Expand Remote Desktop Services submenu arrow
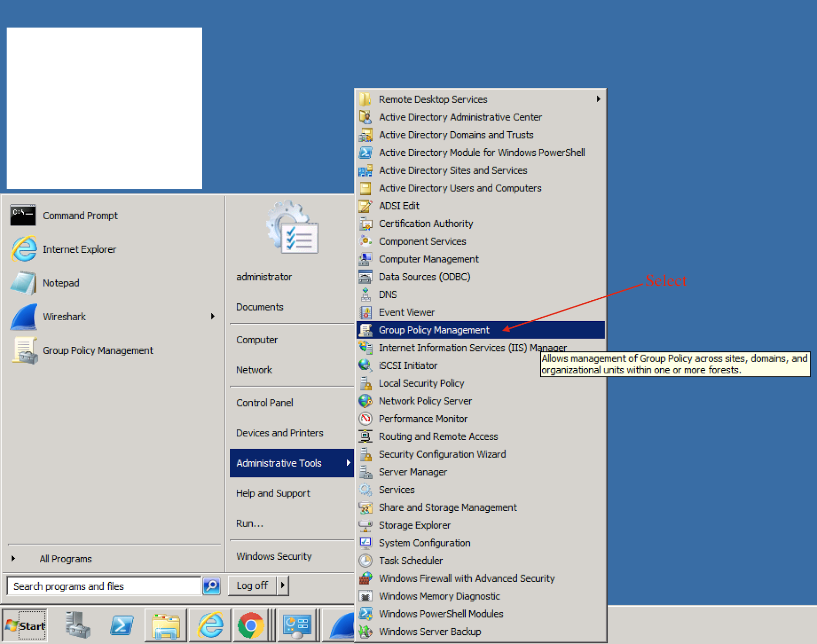 pos(598,99)
